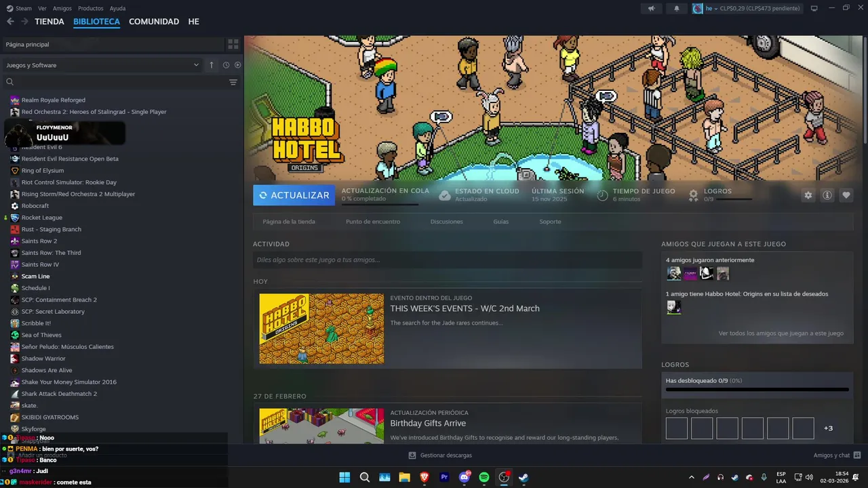Open Amigos y chat icon
The image size is (868, 488).
coord(857,455)
